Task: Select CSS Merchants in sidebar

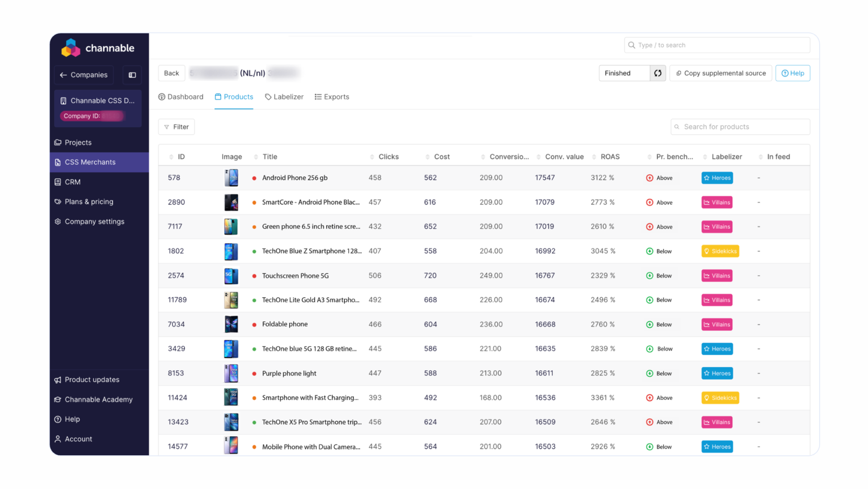Action: pyautogui.click(x=99, y=162)
